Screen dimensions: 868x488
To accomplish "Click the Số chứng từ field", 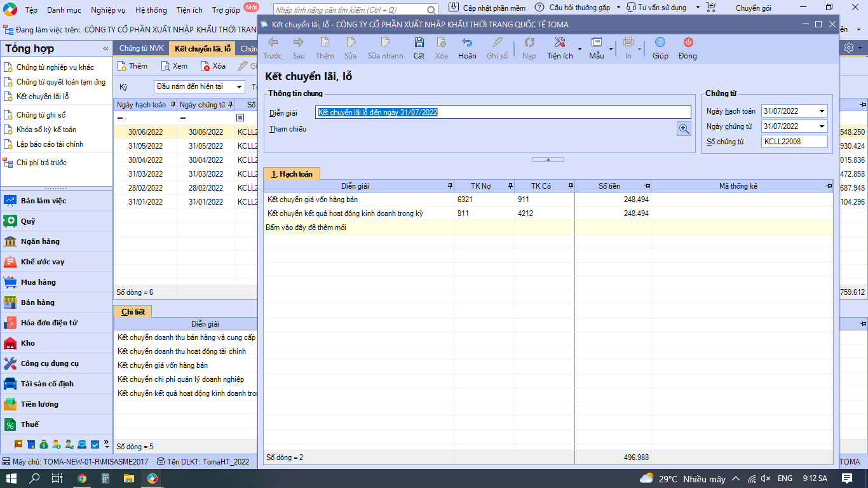I will coord(794,142).
